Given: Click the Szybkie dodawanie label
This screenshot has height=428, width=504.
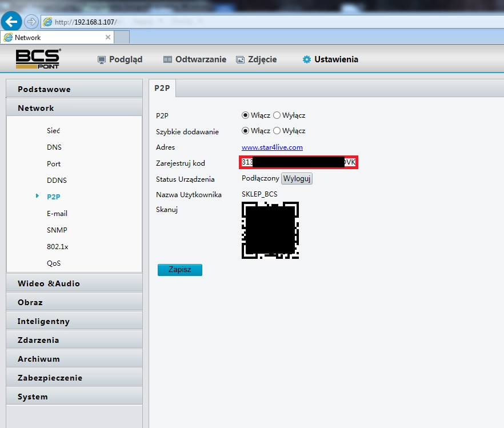Looking at the screenshot, I should [187, 132].
